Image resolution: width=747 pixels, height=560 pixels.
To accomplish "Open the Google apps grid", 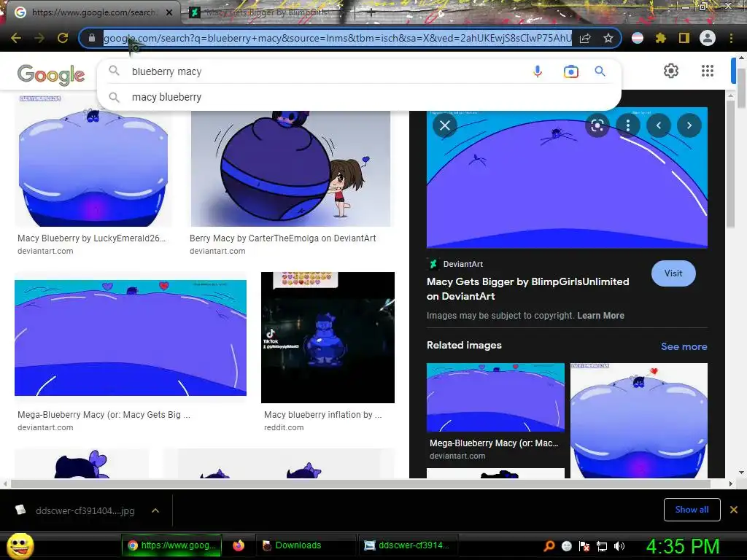I will (708, 71).
